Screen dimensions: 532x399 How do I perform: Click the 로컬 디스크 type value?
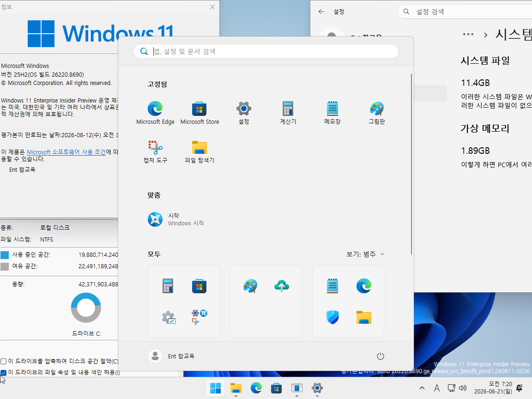[54, 228]
